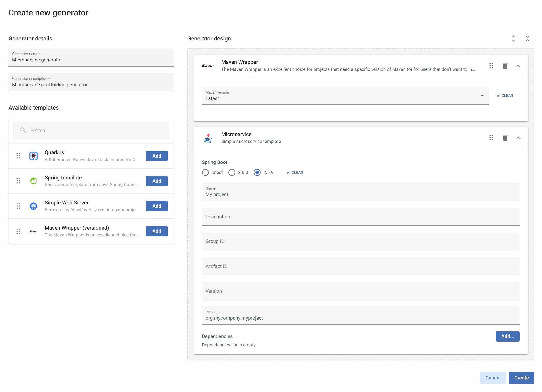Cancel generator creation

[493, 378]
